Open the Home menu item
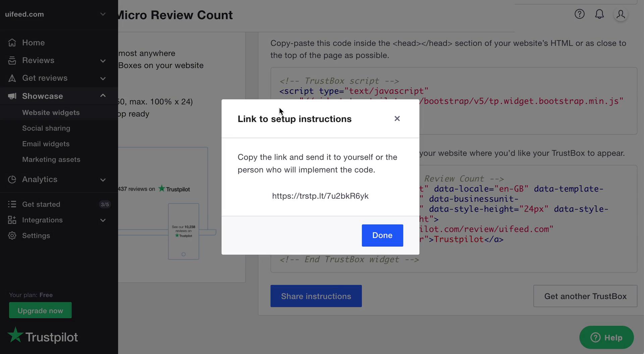 pyautogui.click(x=59, y=43)
